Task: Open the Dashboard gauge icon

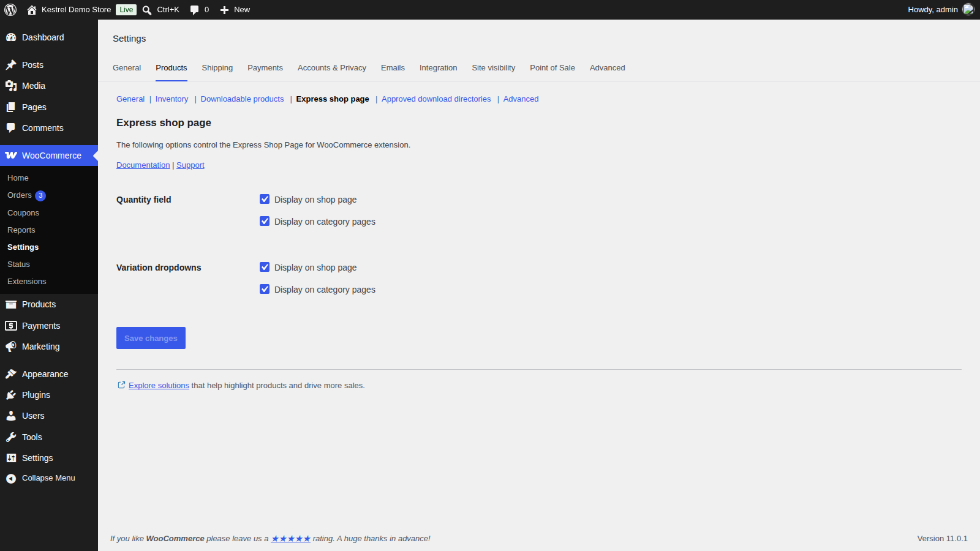Action: (x=11, y=37)
